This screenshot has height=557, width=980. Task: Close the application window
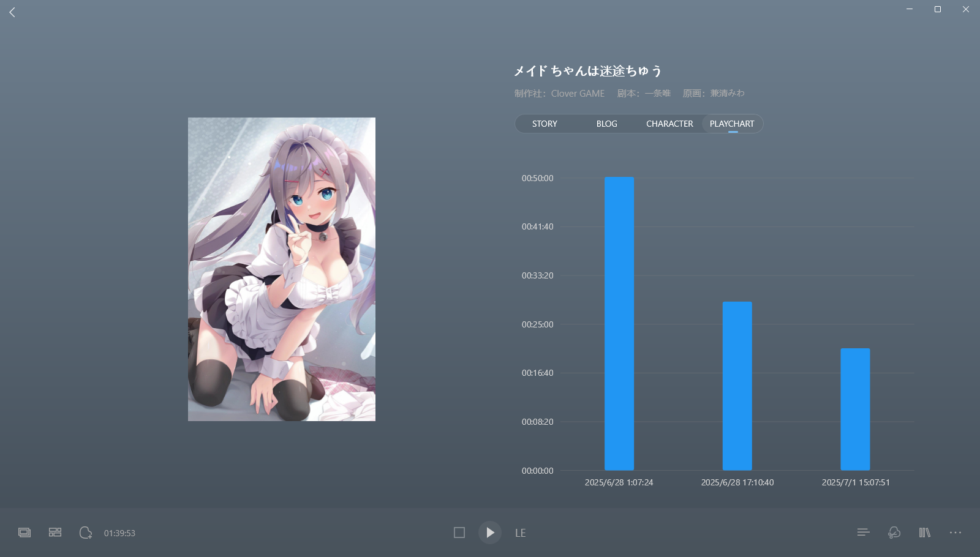click(966, 9)
